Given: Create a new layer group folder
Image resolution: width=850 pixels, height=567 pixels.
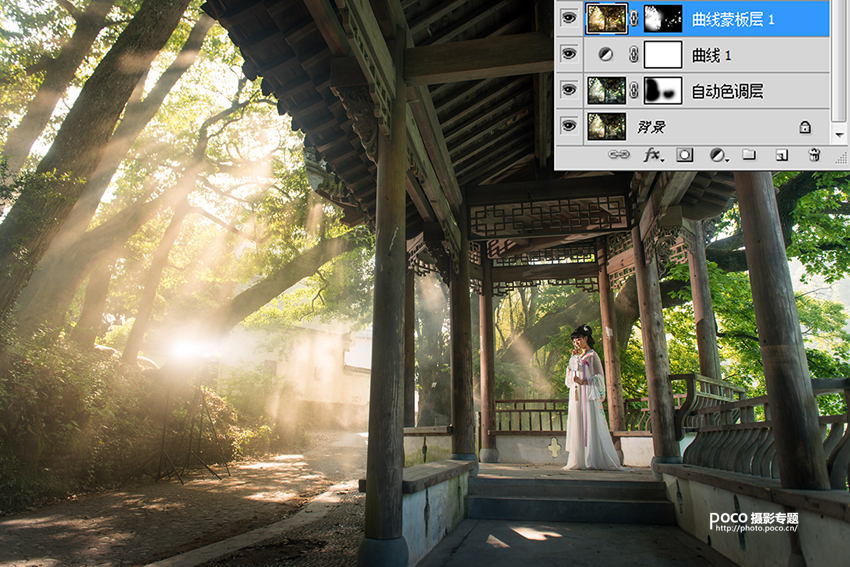Looking at the screenshot, I should point(749,155).
